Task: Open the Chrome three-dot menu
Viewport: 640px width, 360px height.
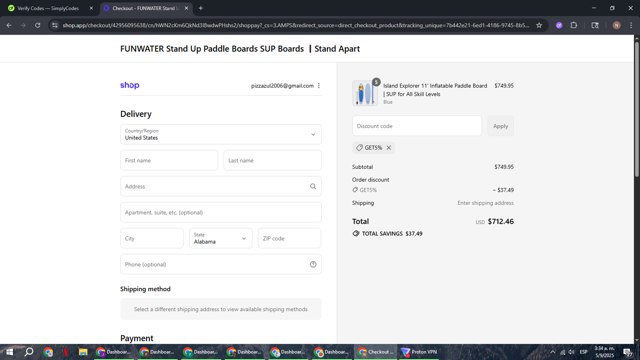Action: 631,25
